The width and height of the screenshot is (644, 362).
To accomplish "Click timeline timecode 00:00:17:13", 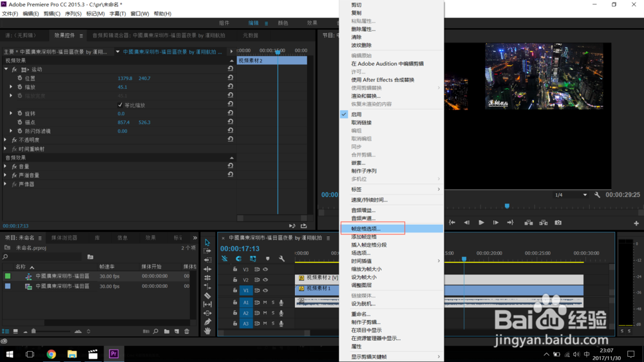I will click(240, 249).
